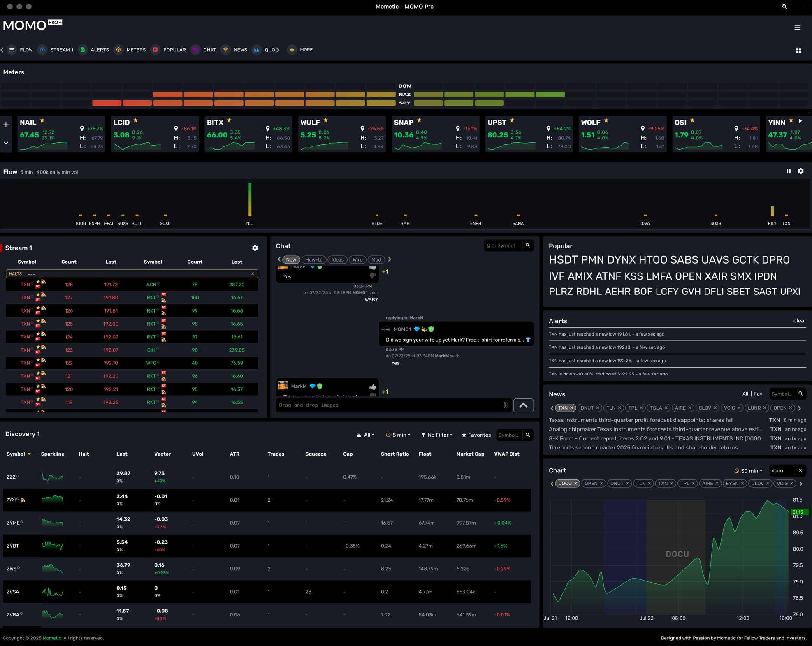
Task: Open Stream 1 settings gear
Action: pyautogui.click(x=255, y=248)
